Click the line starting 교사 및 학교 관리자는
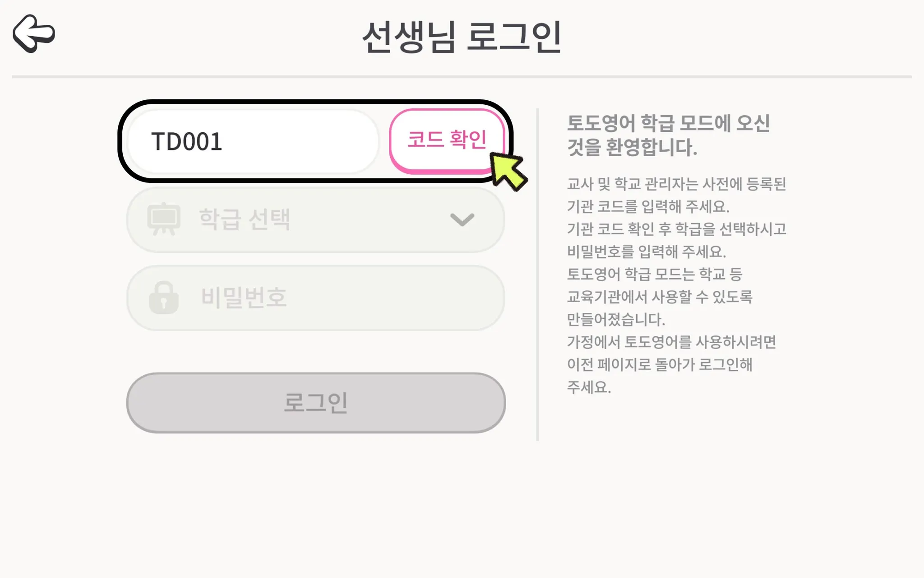Screen dimensions: 924x578 tap(676, 184)
